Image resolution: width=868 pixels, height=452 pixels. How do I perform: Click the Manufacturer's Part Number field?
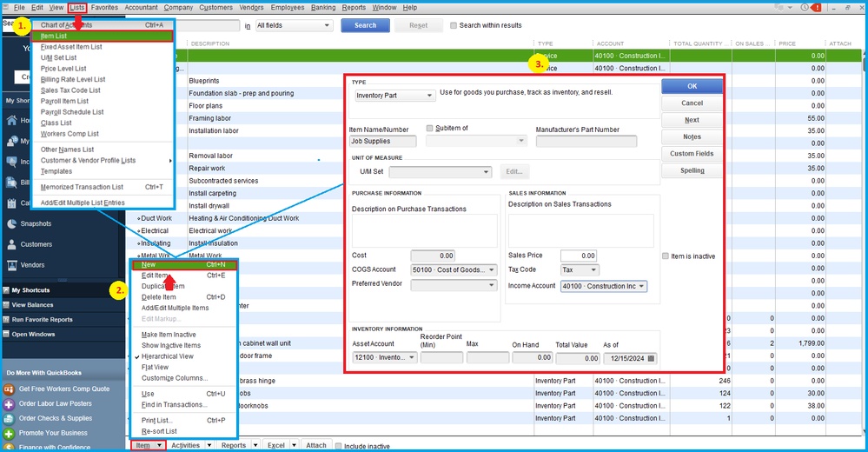586,141
